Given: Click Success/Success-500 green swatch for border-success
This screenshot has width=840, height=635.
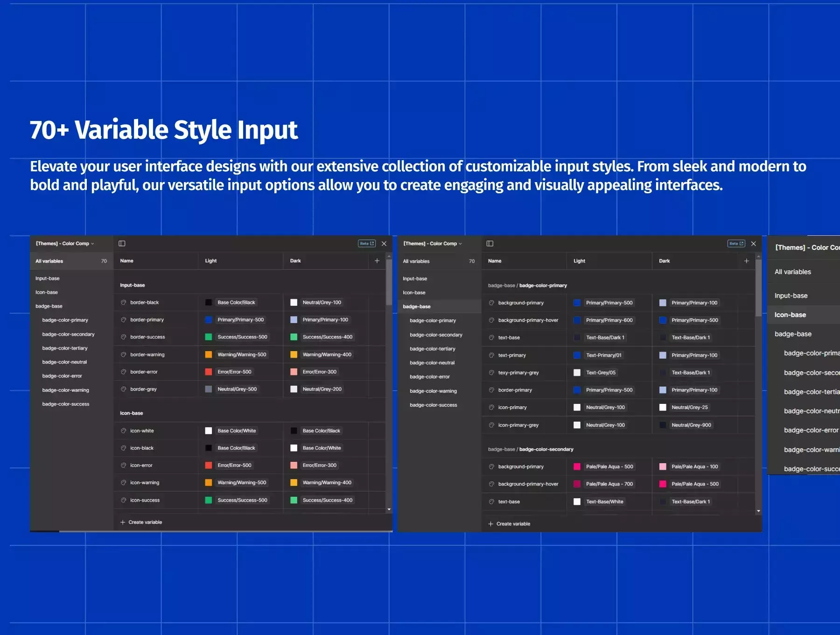Looking at the screenshot, I should pyautogui.click(x=209, y=337).
